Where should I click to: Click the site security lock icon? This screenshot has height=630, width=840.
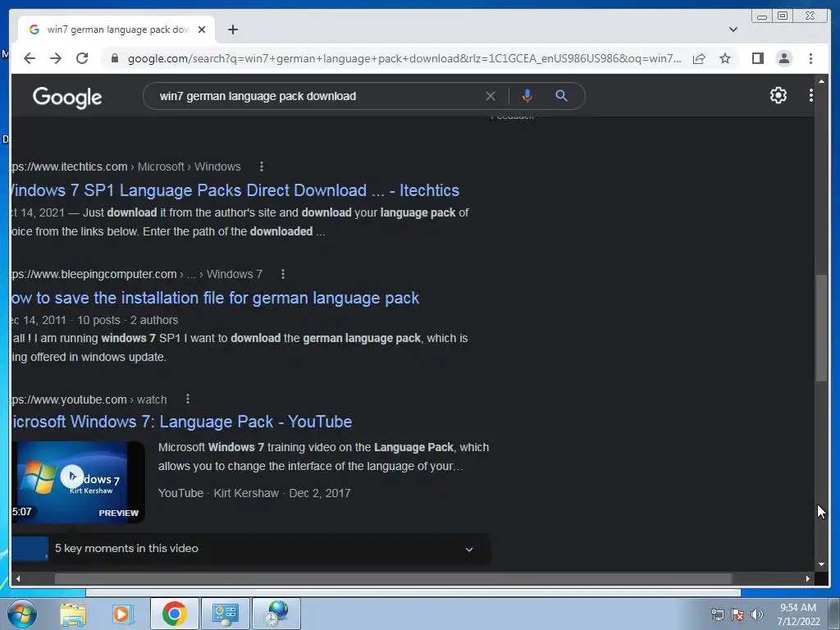click(114, 58)
